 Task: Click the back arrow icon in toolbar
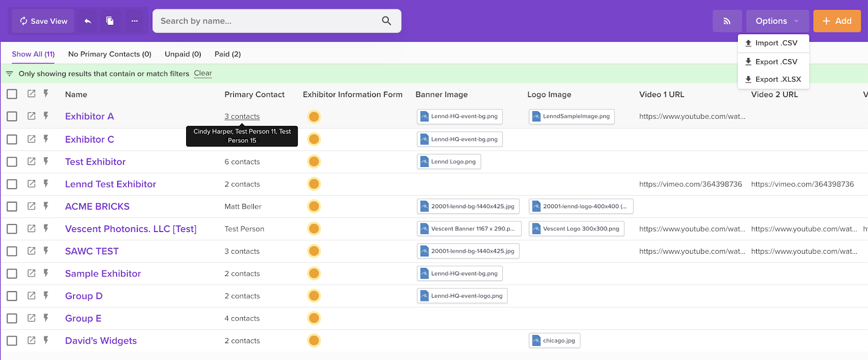[x=88, y=21]
